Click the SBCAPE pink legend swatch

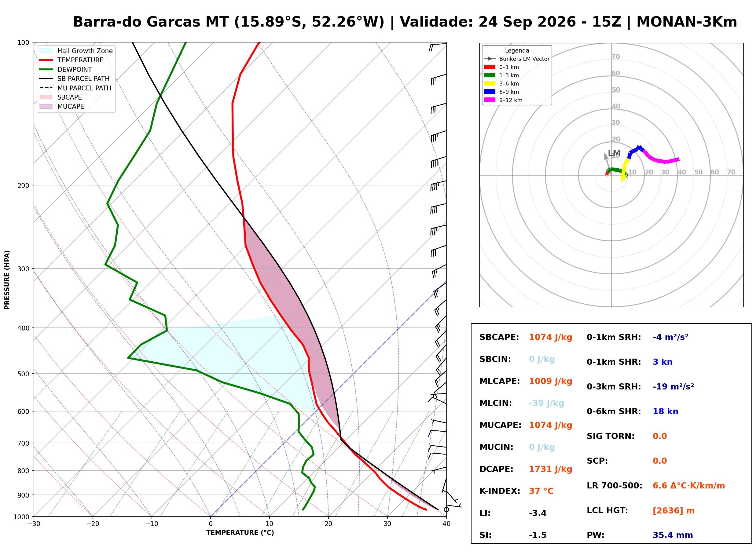point(46,97)
